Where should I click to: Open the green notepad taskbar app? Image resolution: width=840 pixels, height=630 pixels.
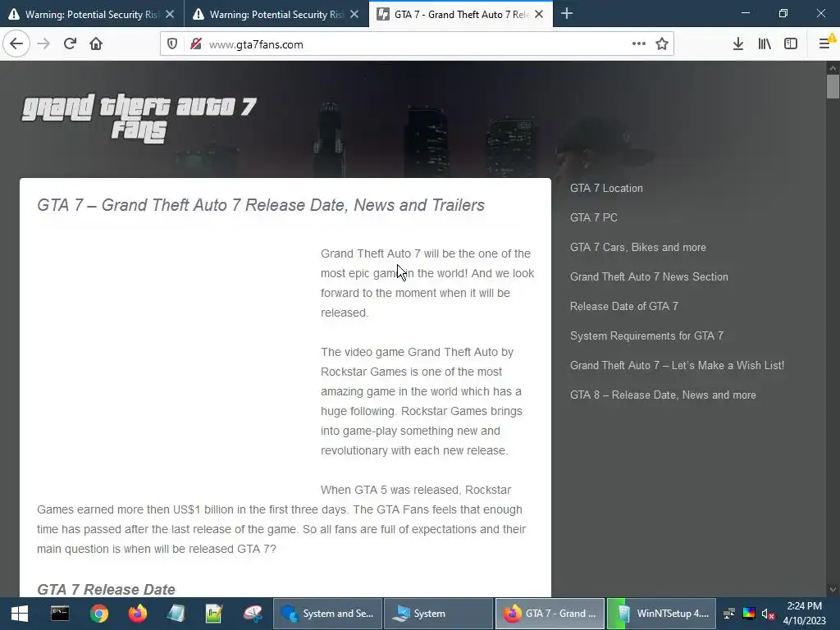[214, 614]
